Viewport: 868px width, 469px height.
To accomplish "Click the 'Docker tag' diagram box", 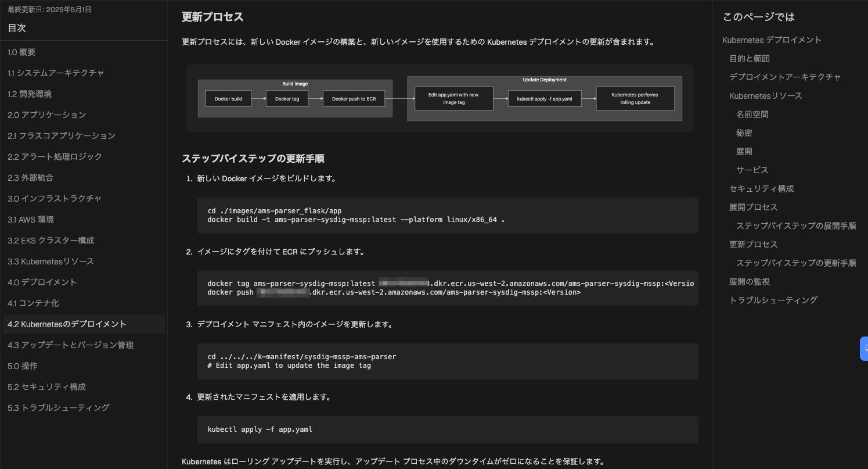I will pos(287,99).
